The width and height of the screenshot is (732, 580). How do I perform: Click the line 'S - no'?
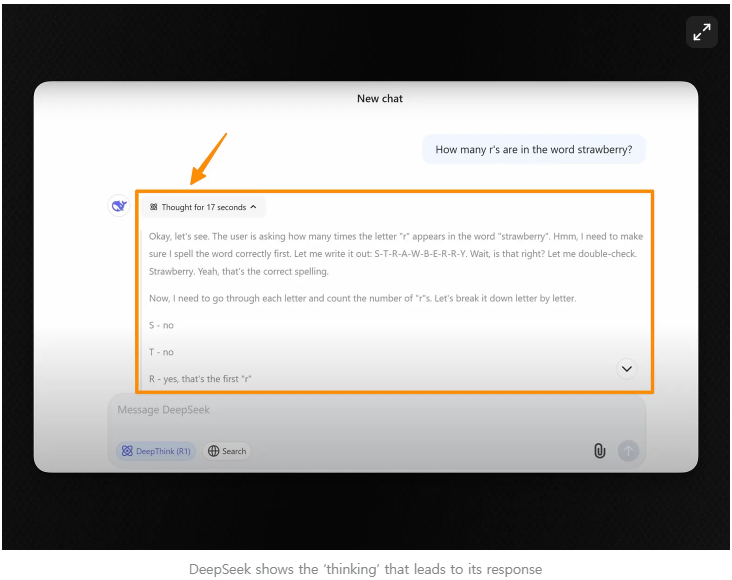tap(161, 325)
